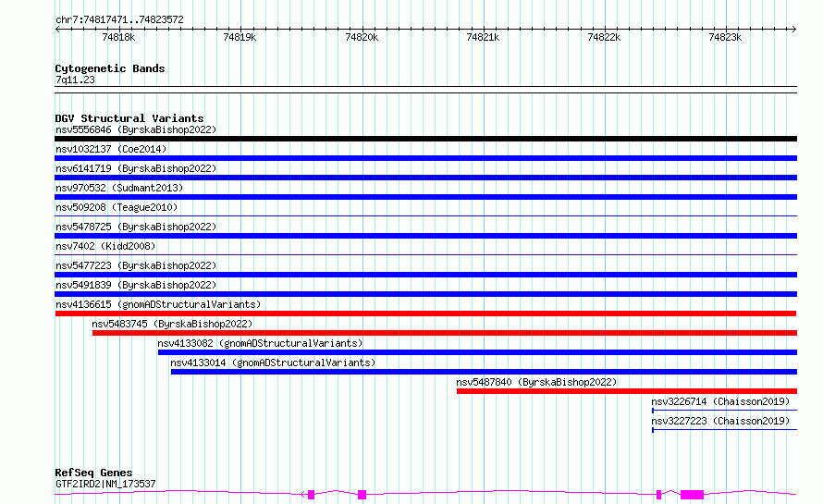Open nsv5487840 (ByrskaBishop2022) label
Screen dimensions: 823x504
click(536, 382)
